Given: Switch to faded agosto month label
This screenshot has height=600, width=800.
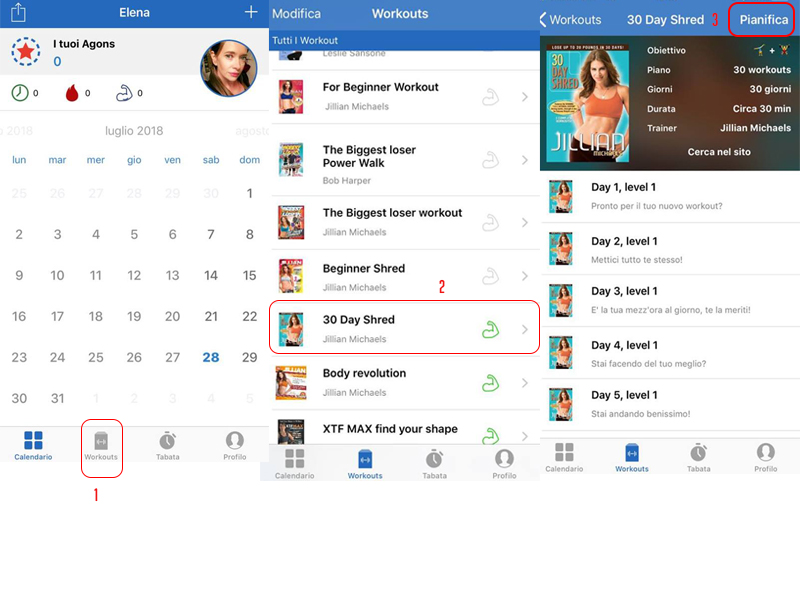Looking at the screenshot, I should pos(252,131).
